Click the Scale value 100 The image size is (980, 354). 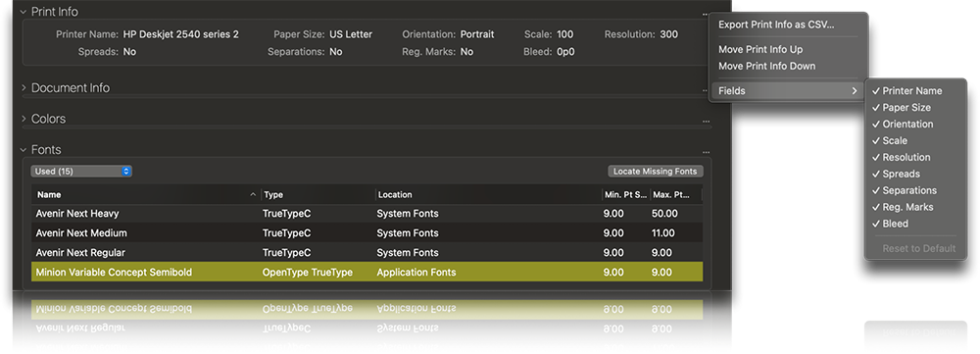tap(565, 34)
